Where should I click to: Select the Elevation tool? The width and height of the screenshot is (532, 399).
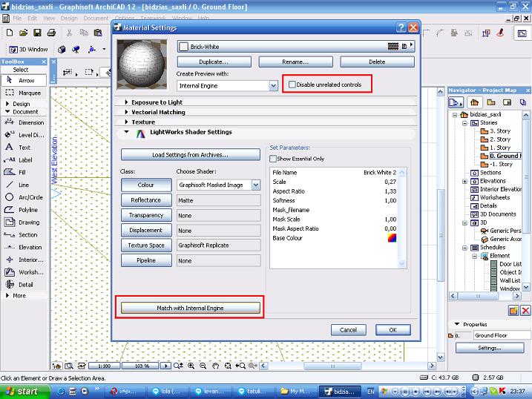pyautogui.click(x=24, y=247)
